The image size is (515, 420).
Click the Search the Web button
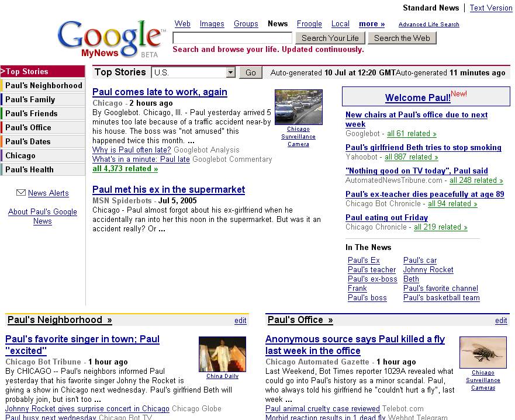point(402,38)
